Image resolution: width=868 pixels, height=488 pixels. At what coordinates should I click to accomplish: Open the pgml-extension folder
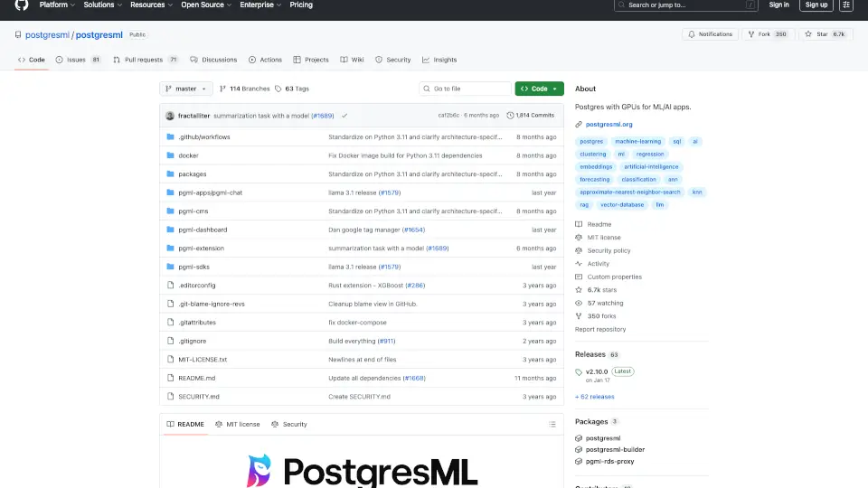[x=201, y=249]
